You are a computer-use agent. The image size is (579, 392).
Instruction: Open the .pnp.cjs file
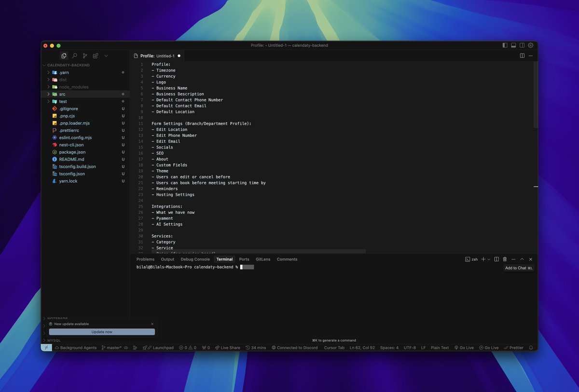pos(67,116)
